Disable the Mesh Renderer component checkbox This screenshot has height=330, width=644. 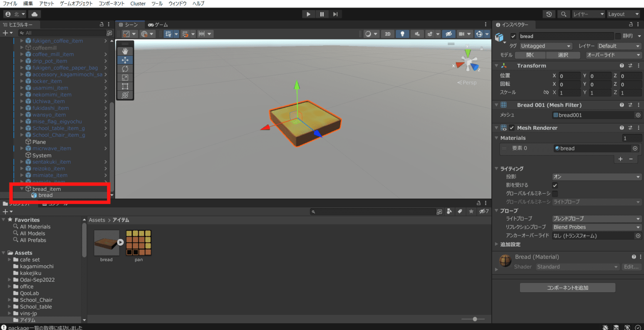tap(511, 128)
